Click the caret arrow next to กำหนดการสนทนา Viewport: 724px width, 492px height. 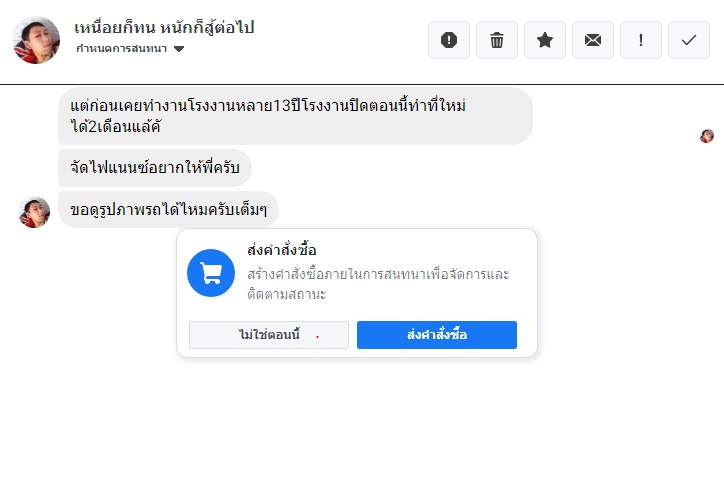coord(179,48)
